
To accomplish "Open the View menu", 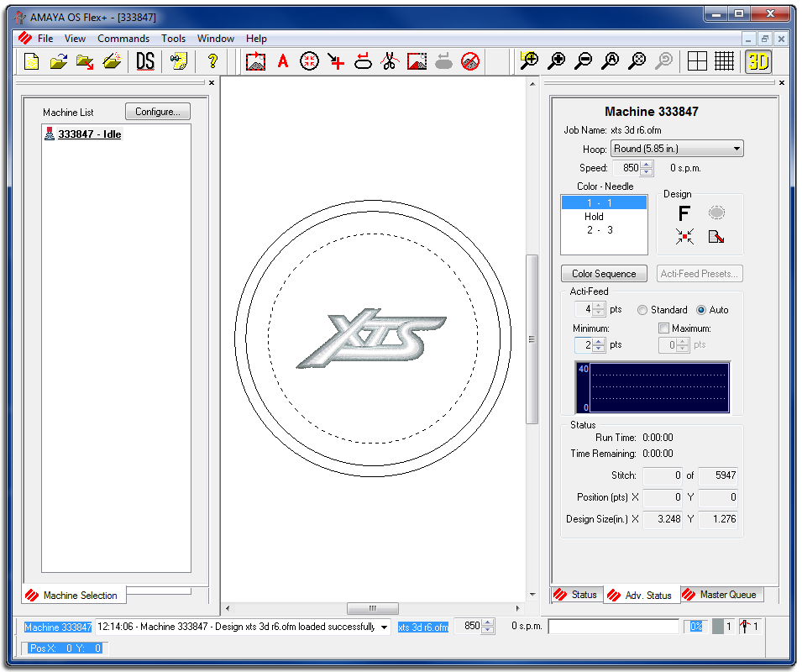I will 75,39.
